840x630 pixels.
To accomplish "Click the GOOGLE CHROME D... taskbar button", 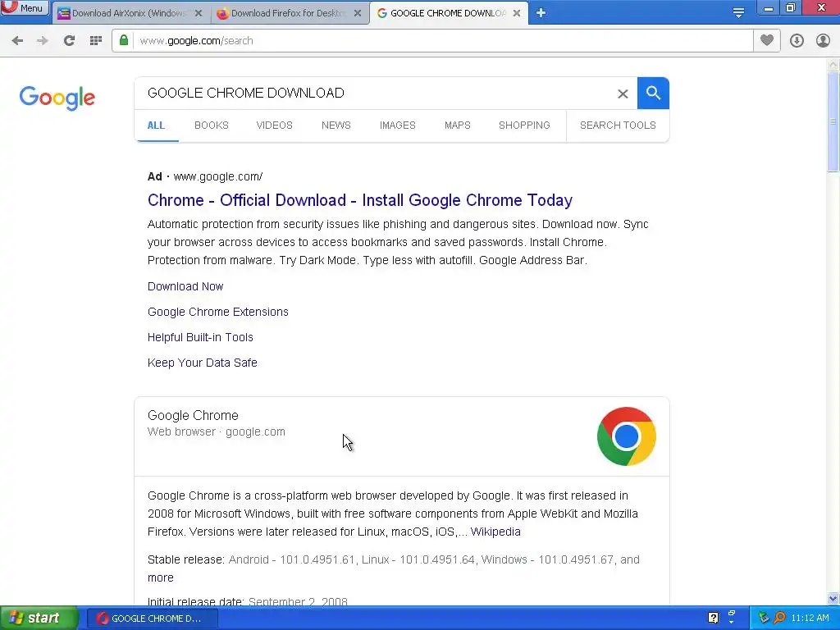I will click(152, 619).
